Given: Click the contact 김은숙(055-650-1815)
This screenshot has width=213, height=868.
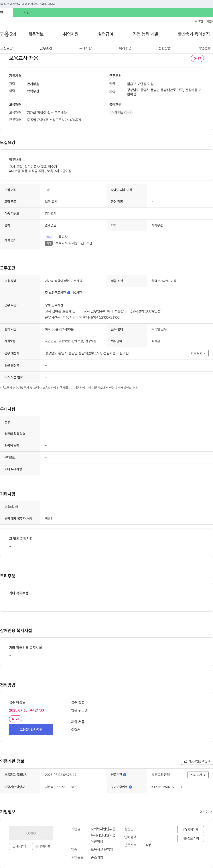Looking at the screenshot, I should pos(61,787).
